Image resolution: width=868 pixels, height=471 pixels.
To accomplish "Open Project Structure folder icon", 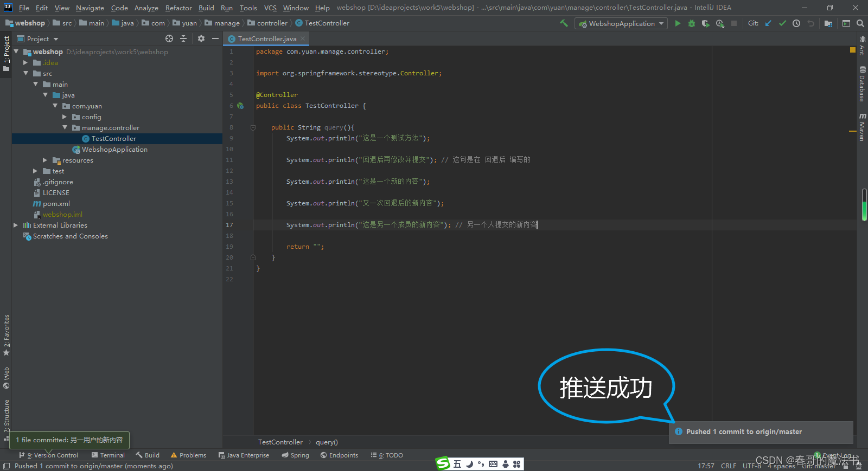I will (x=828, y=23).
